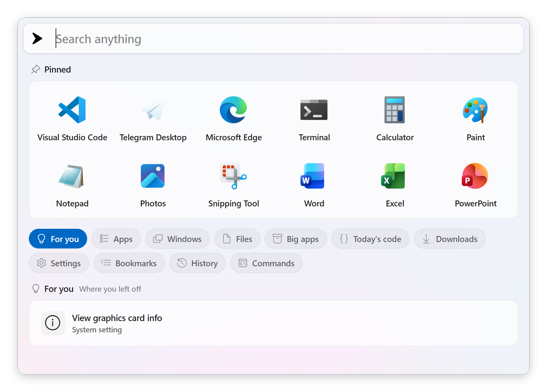This screenshot has width=547, height=392.
Task: Open Visual Studio Code from pinned apps
Action: [x=72, y=118]
